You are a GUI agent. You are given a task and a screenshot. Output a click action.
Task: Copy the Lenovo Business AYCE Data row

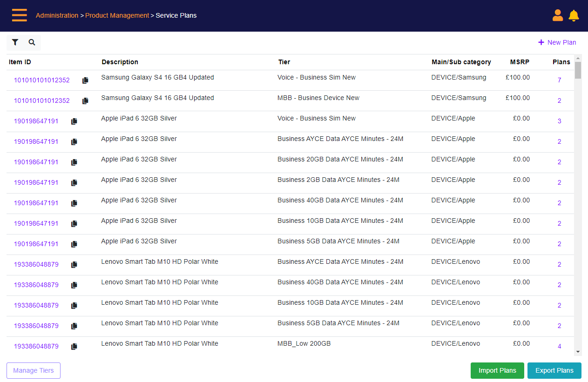tap(74, 265)
